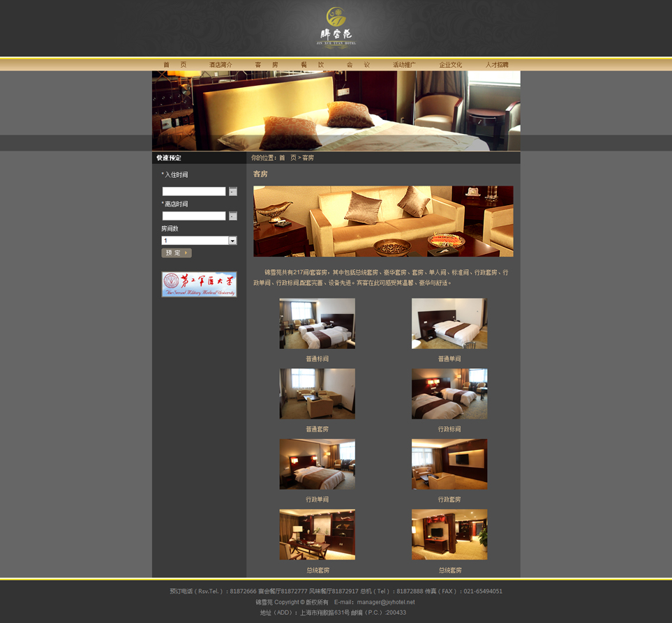Open the 餐饮 navigation item

point(313,65)
